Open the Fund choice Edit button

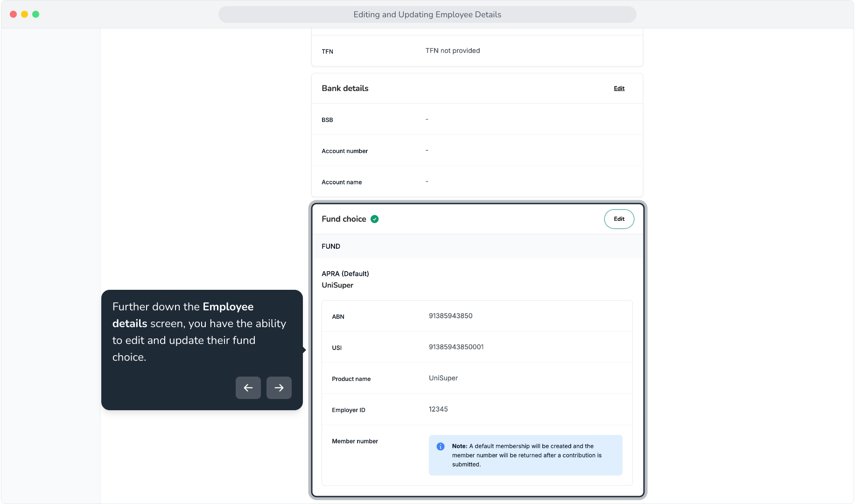[619, 219]
